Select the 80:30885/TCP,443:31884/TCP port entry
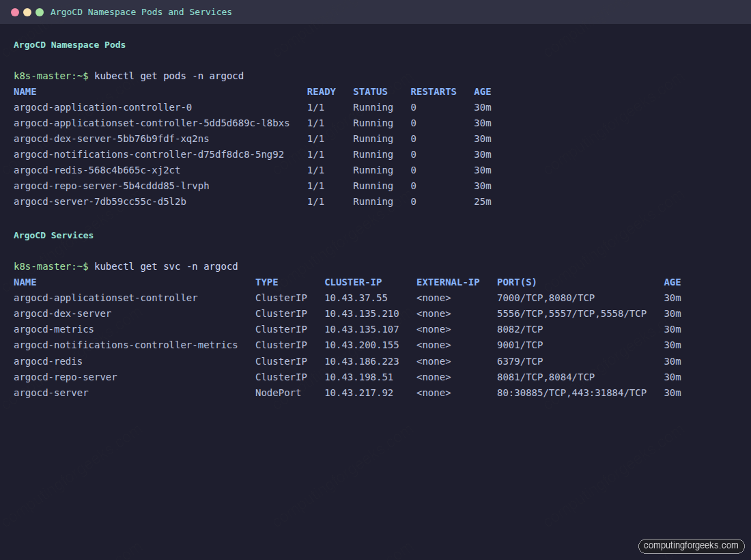Screen dimensions: 751x560 571,393
